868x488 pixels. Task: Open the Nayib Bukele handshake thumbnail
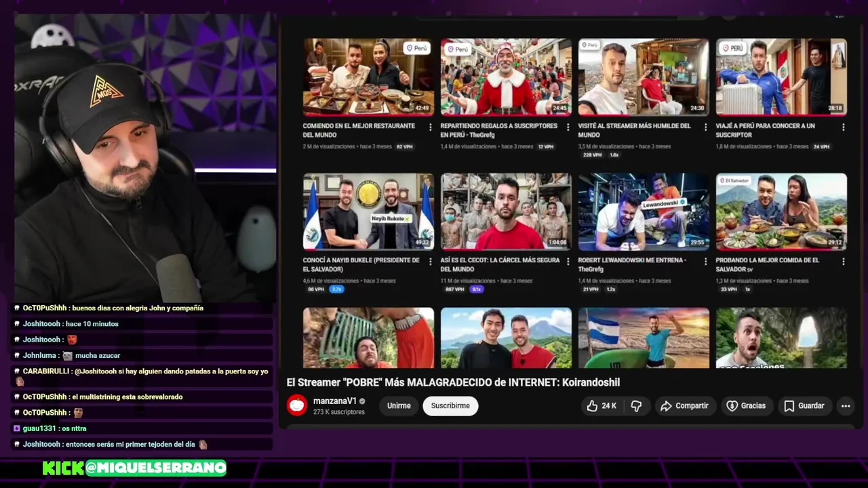pyautogui.click(x=368, y=211)
